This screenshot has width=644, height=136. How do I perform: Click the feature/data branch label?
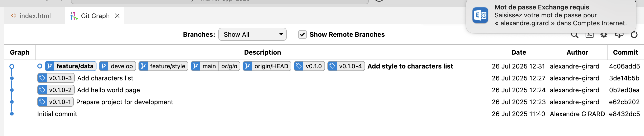click(x=70, y=66)
